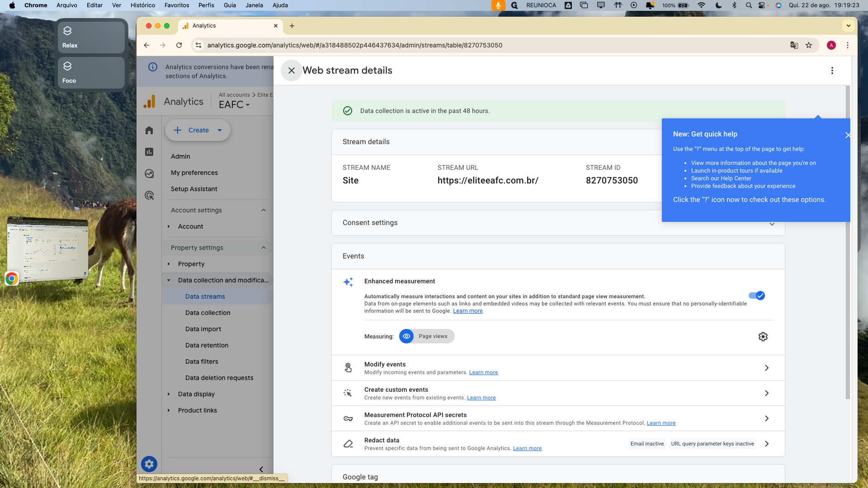The height and width of the screenshot is (488, 868).
Task: Open the Favoritos menu in the menu bar
Action: [x=177, y=5]
